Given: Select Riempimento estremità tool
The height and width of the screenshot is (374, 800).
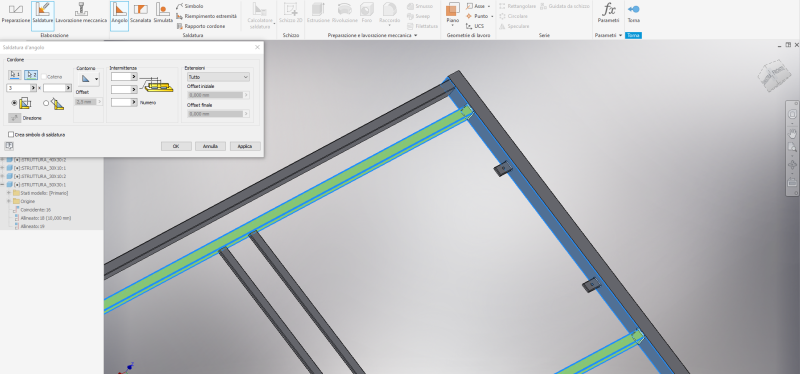Looking at the screenshot, I should click(206, 16).
